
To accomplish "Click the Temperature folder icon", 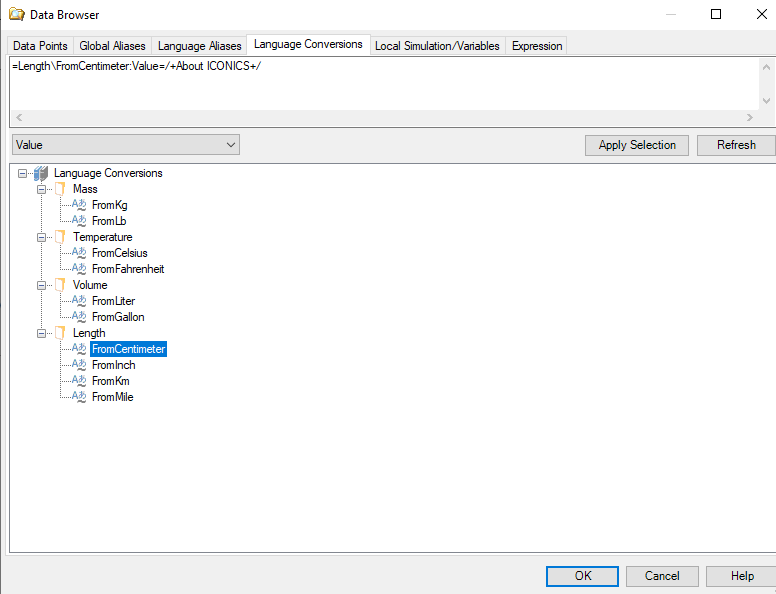I will click(x=61, y=237).
